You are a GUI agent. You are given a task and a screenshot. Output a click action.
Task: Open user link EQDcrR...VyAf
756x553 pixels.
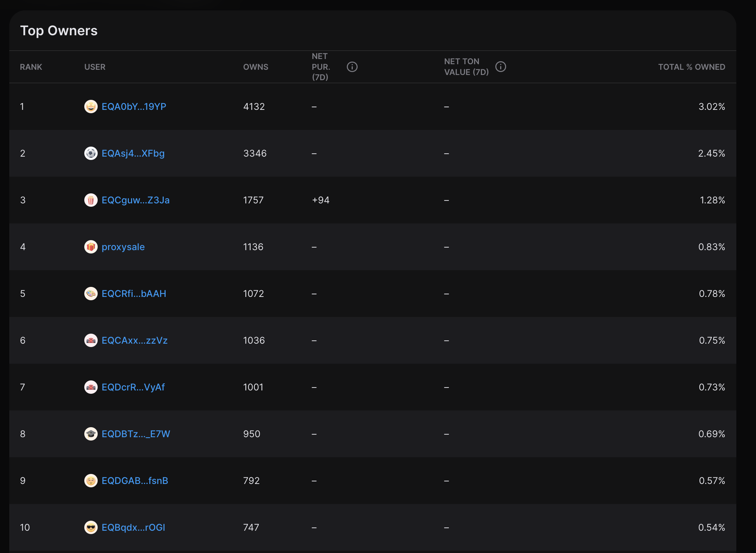click(x=133, y=387)
